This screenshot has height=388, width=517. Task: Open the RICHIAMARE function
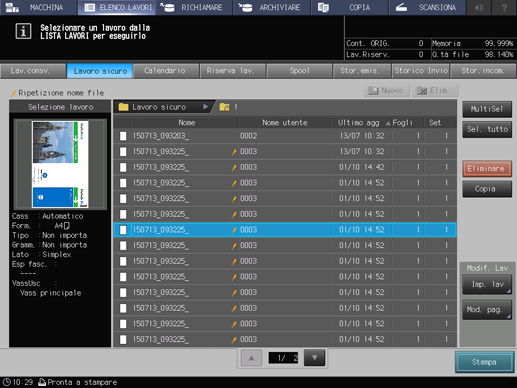tap(194, 7)
